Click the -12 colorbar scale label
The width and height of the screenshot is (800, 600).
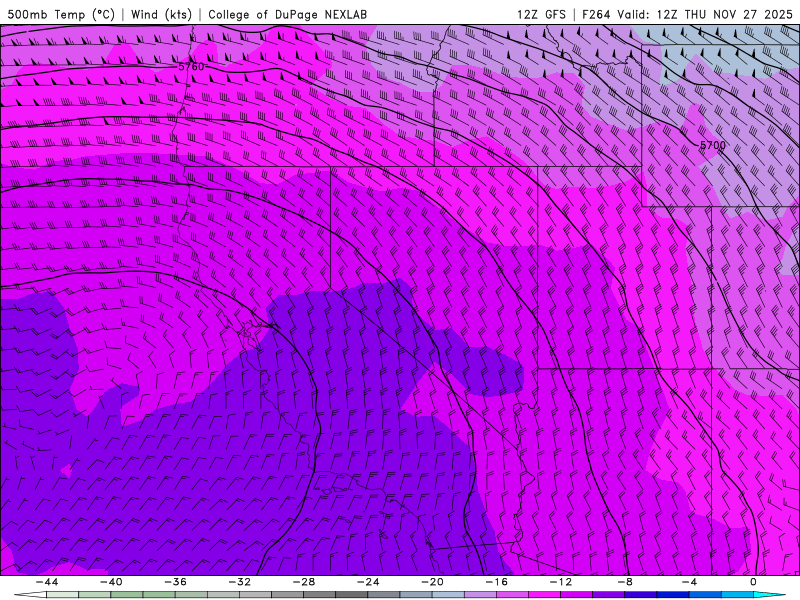pos(561,582)
